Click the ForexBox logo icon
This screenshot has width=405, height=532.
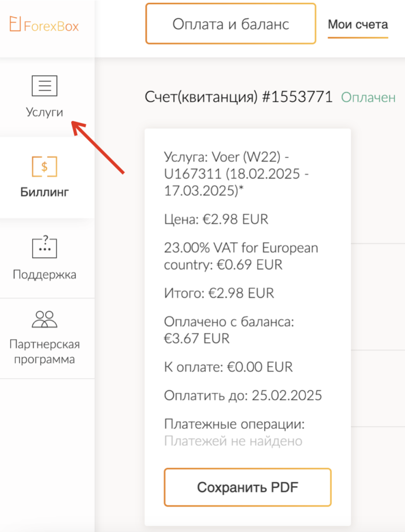coord(15,24)
